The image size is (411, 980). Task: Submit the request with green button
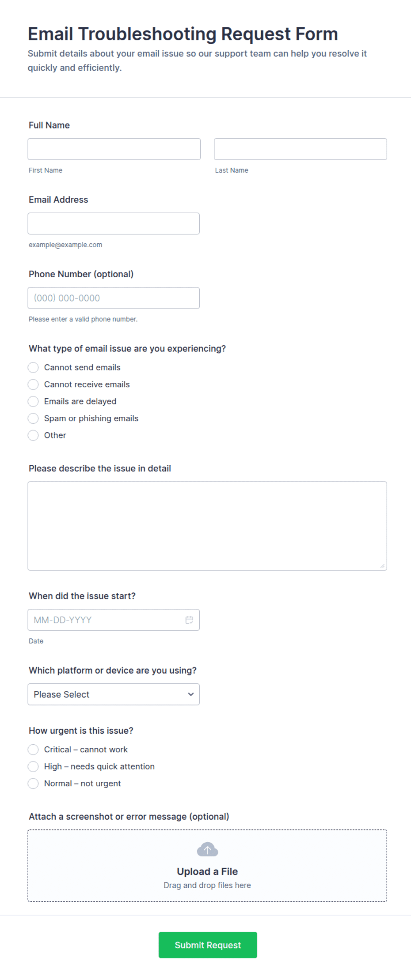pos(208,945)
